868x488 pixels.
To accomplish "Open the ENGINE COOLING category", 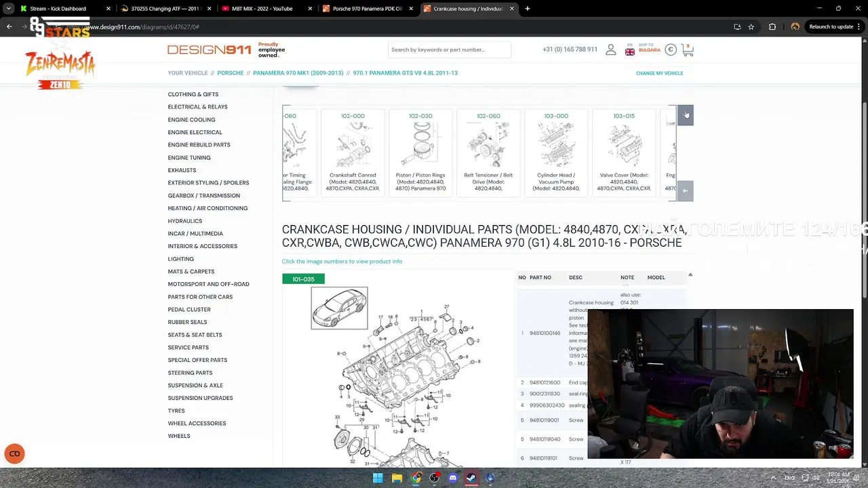I will pyautogui.click(x=191, y=120).
